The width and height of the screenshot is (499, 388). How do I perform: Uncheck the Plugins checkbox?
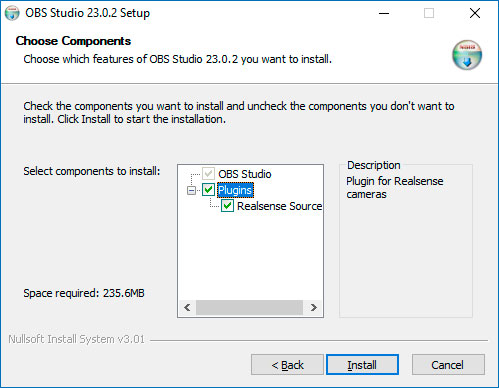(208, 190)
